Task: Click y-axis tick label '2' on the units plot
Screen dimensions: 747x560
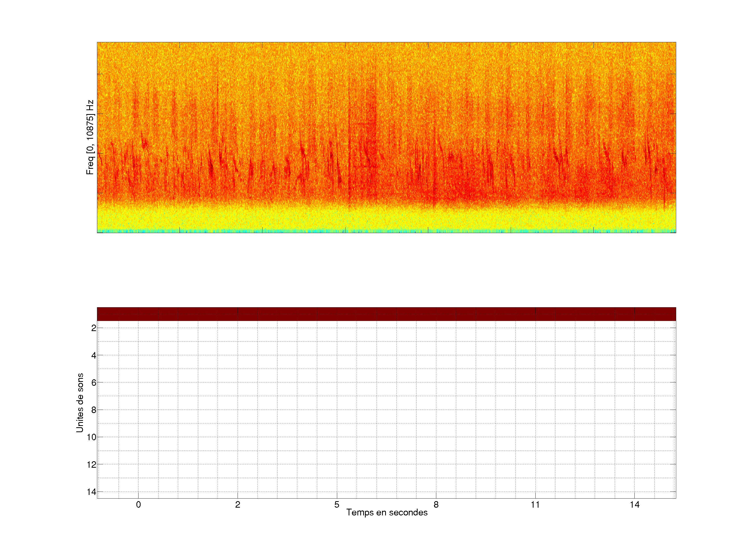Action: pyautogui.click(x=94, y=328)
